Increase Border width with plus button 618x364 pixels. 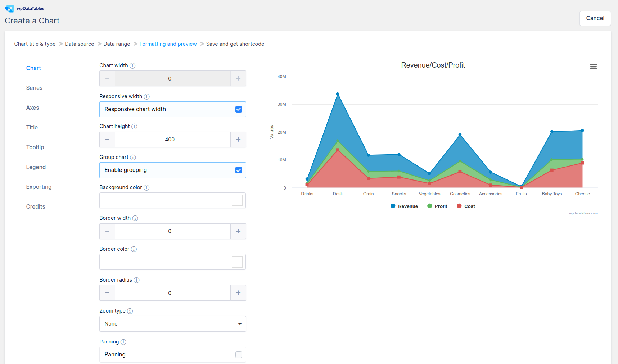[x=238, y=231]
